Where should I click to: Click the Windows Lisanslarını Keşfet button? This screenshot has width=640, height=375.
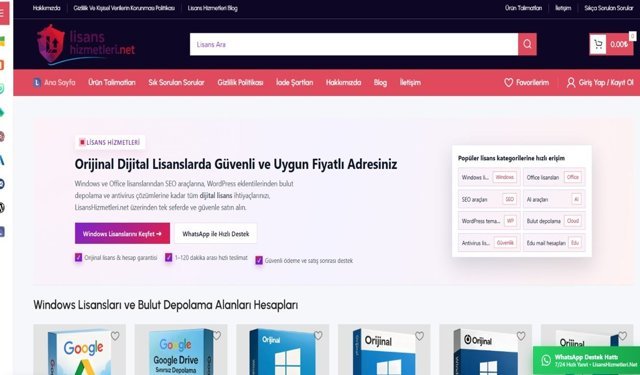(x=122, y=233)
